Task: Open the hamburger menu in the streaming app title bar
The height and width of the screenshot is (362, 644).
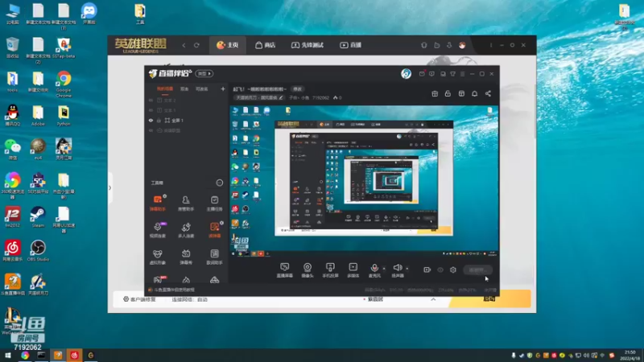Action: tap(462, 74)
